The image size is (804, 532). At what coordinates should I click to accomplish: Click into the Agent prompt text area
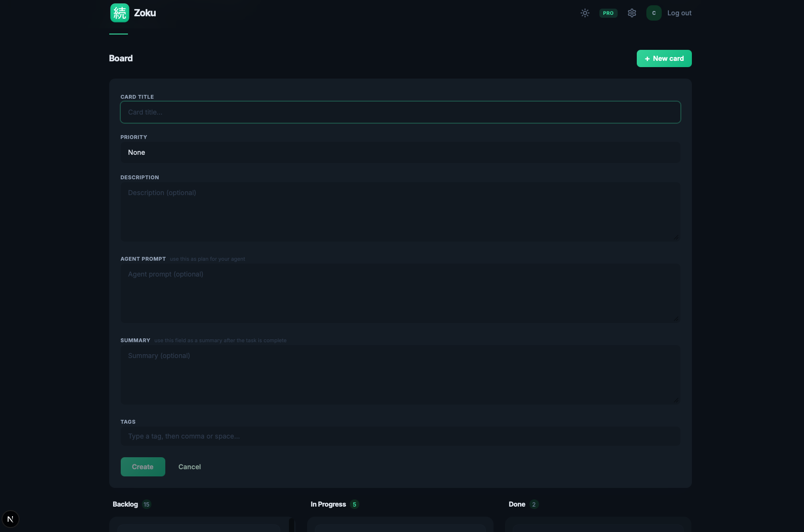400,293
